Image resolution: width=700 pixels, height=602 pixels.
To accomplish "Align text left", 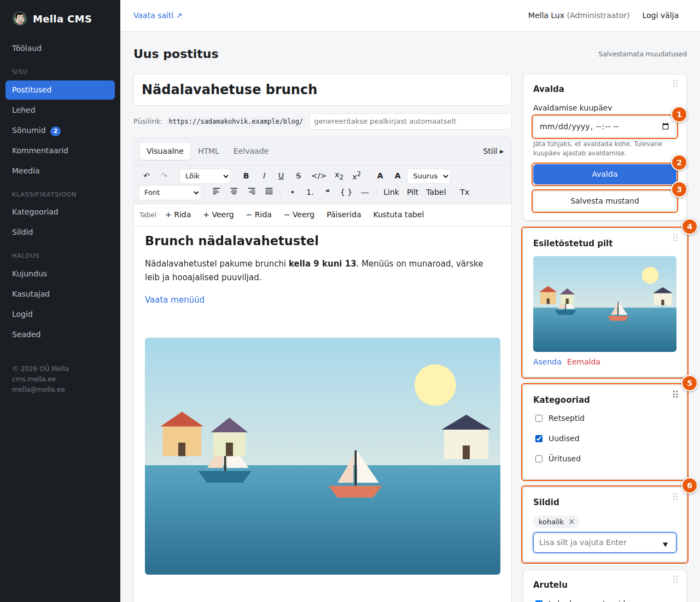I will pyautogui.click(x=217, y=192).
